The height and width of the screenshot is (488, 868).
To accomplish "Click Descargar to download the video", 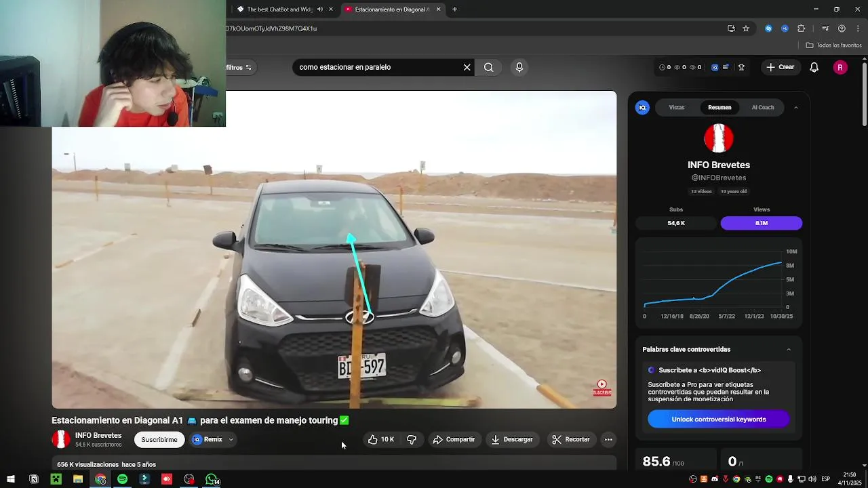I will 512,439.
